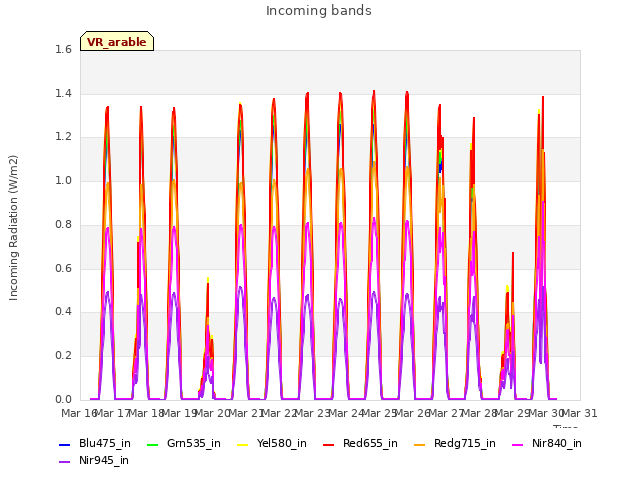Click the green Grn535_in legend swatch
The height and width of the screenshot is (480, 640).
152,444
